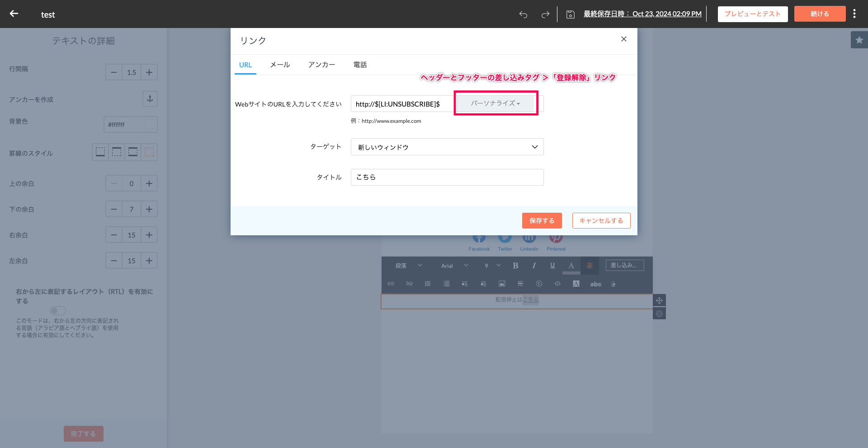The width and height of the screenshot is (868, 448).
Task: Open the パーソナライズ dropdown
Action: 495,103
